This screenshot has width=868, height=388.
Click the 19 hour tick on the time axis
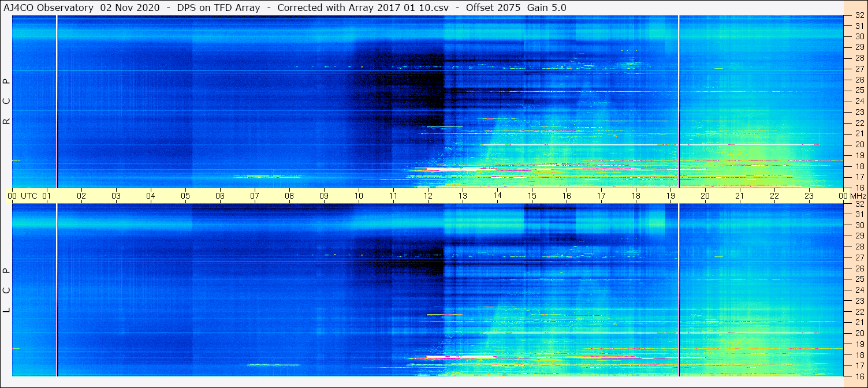point(670,196)
